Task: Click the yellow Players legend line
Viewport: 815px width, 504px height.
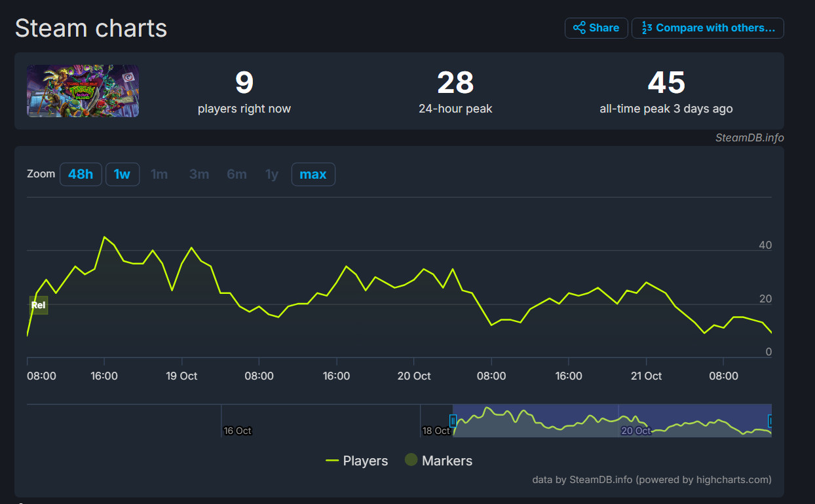Action: pos(332,461)
